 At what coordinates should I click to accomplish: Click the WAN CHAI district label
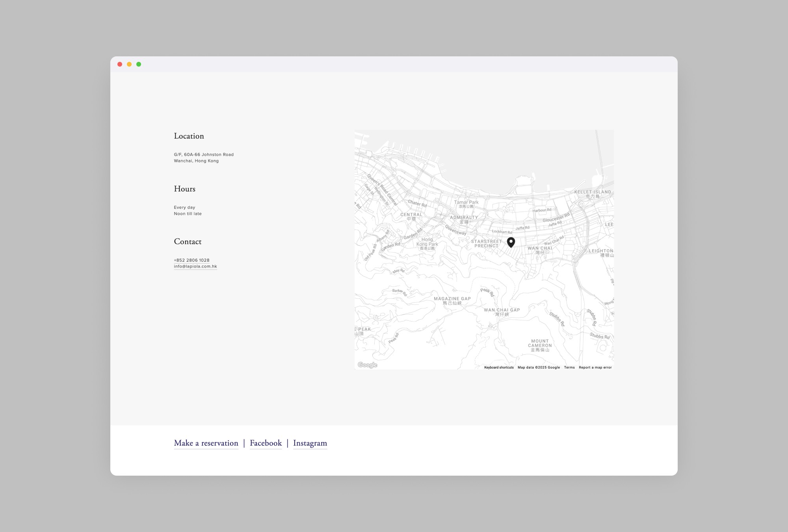tap(540, 248)
